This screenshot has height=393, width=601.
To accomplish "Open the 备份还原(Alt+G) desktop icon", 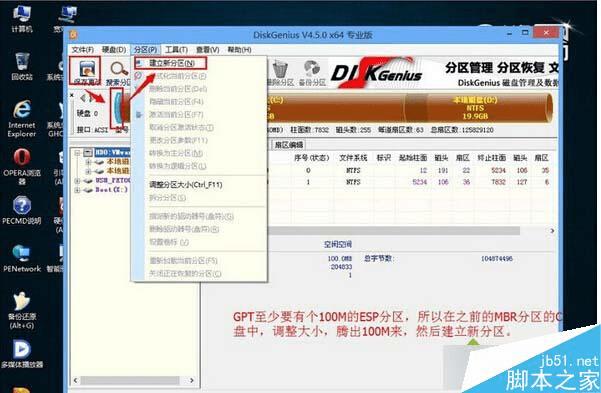I will (22, 310).
